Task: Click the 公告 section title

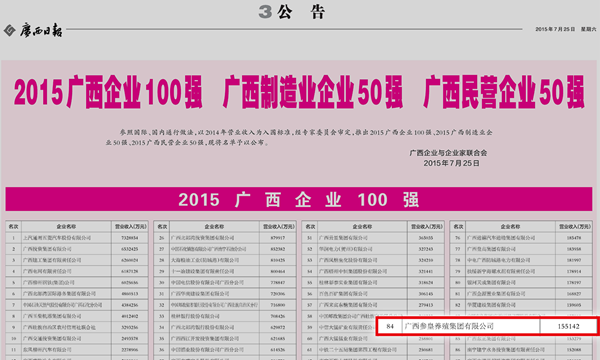Action: click(301, 12)
